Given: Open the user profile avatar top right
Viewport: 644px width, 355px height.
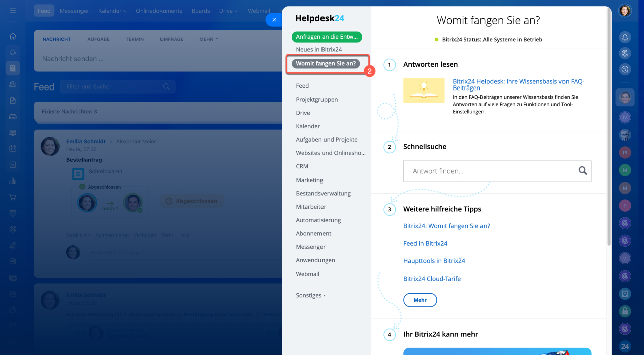Looking at the screenshot, I should pos(625,11).
